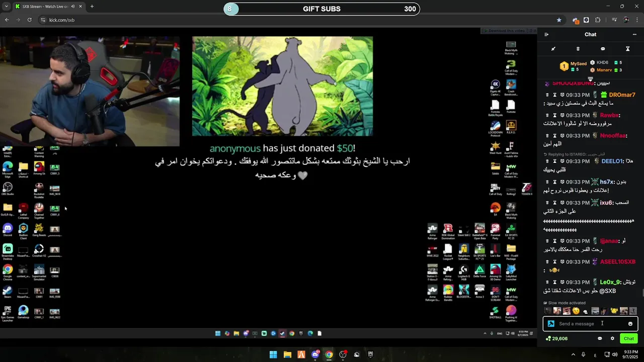Click the volume icon in the system tray
Image resolution: width=644 pixels, height=362 pixels.
(x=615, y=354)
